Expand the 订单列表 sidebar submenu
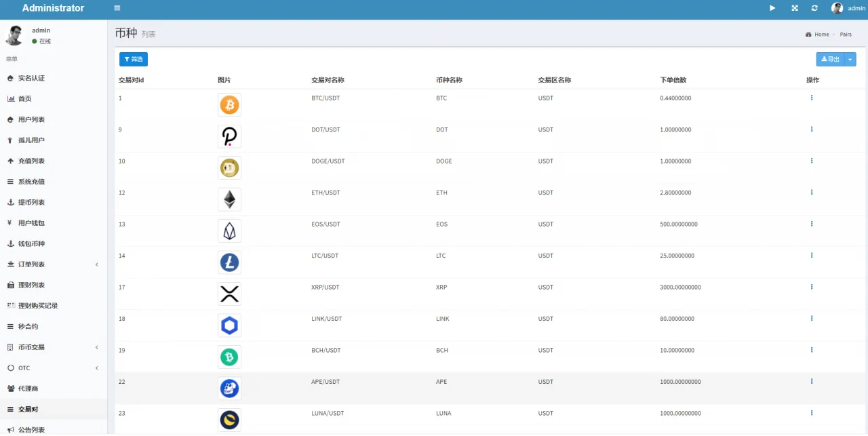 [53, 264]
